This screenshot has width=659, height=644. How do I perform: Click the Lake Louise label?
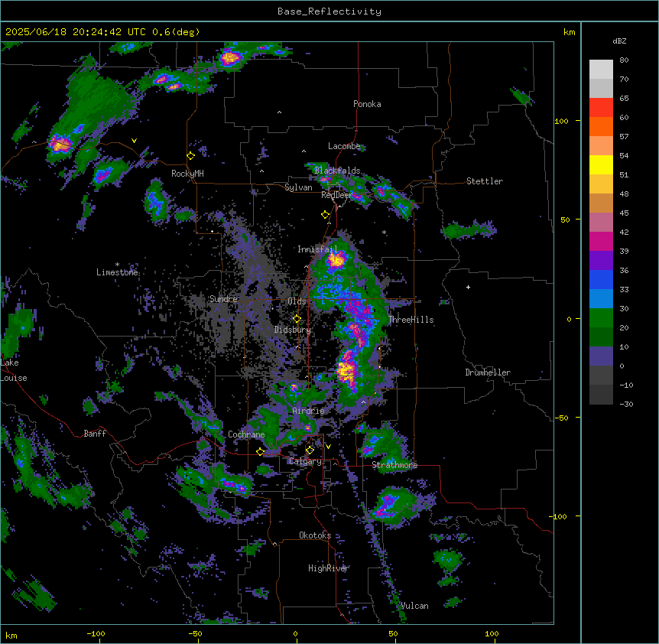pyautogui.click(x=14, y=370)
